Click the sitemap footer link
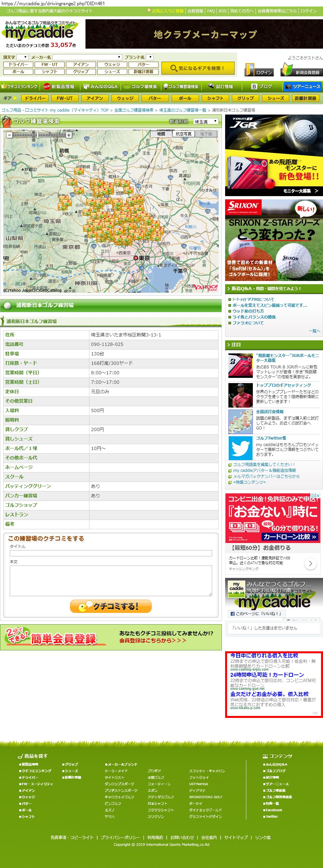This screenshot has width=323, height=868. [236, 837]
